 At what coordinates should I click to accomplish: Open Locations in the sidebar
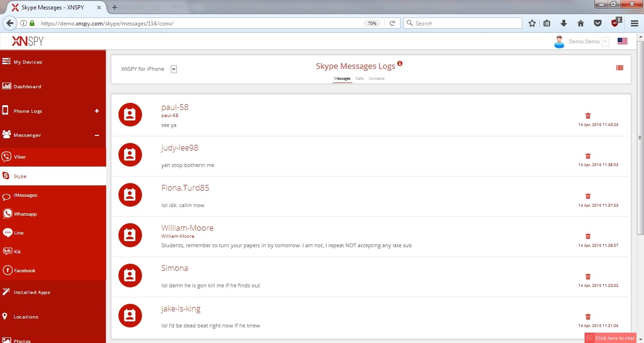tap(53, 317)
